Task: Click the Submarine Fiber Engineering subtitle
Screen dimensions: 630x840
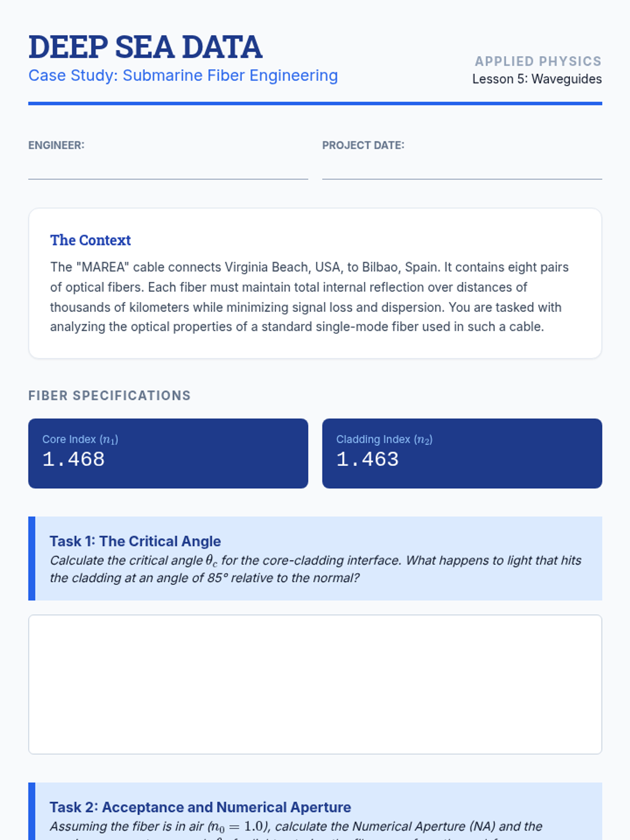Action: (183, 76)
